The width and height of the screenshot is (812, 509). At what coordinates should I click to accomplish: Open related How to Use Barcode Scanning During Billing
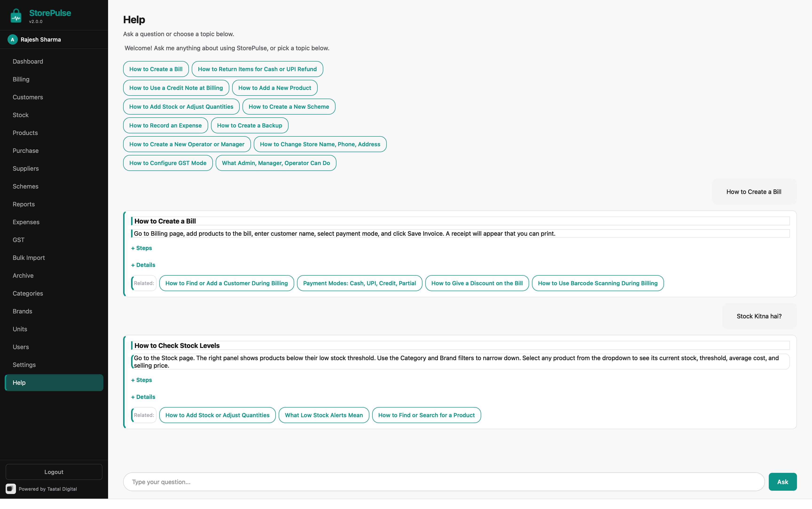[598, 283]
